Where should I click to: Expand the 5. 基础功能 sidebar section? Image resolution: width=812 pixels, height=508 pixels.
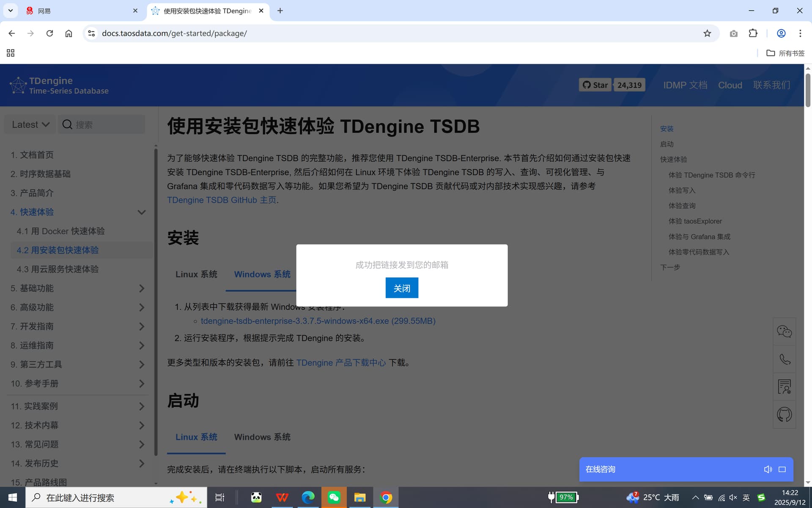tap(141, 288)
